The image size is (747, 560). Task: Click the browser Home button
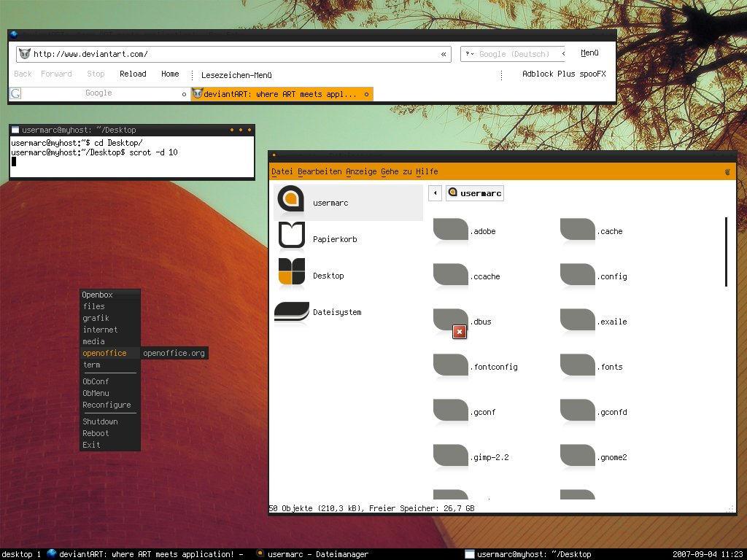[x=170, y=74]
